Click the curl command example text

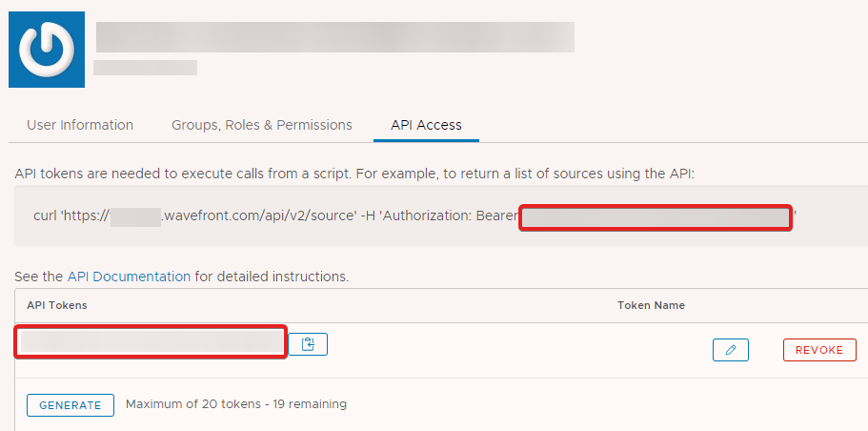[x=415, y=215]
